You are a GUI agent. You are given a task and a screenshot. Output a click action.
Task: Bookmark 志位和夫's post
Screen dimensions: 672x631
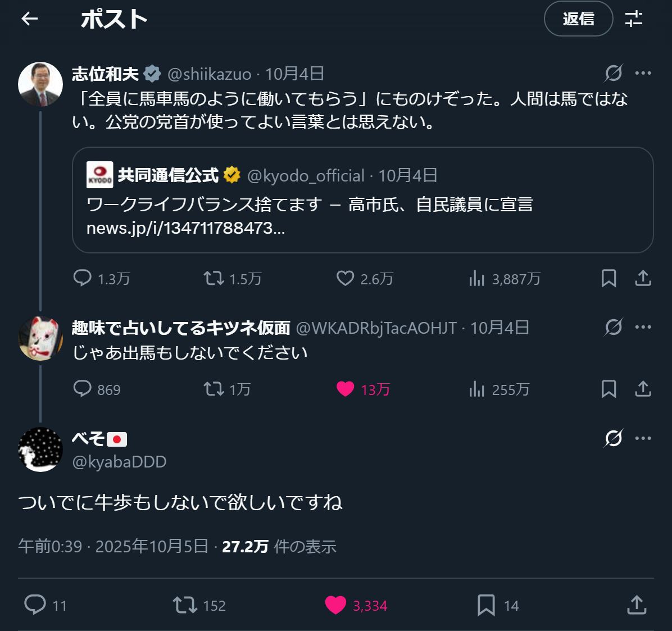(x=609, y=278)
